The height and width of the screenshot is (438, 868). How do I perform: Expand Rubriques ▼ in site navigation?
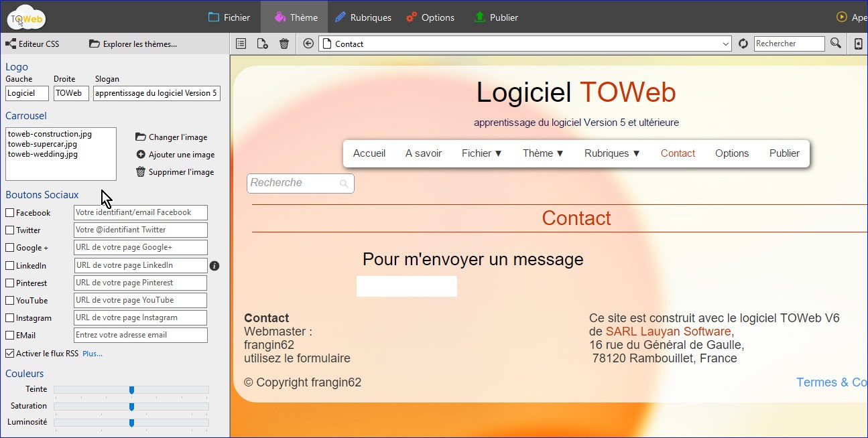pyautogui.click(x=612, y=153)
